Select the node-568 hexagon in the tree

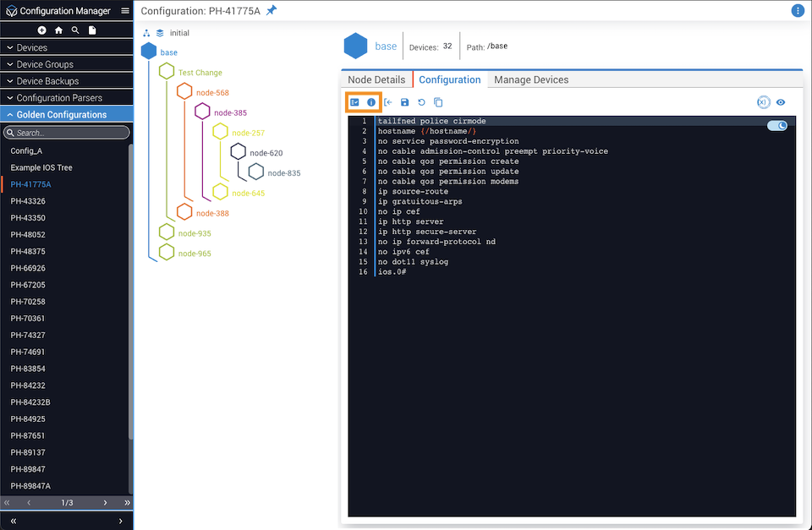point(184,91)
